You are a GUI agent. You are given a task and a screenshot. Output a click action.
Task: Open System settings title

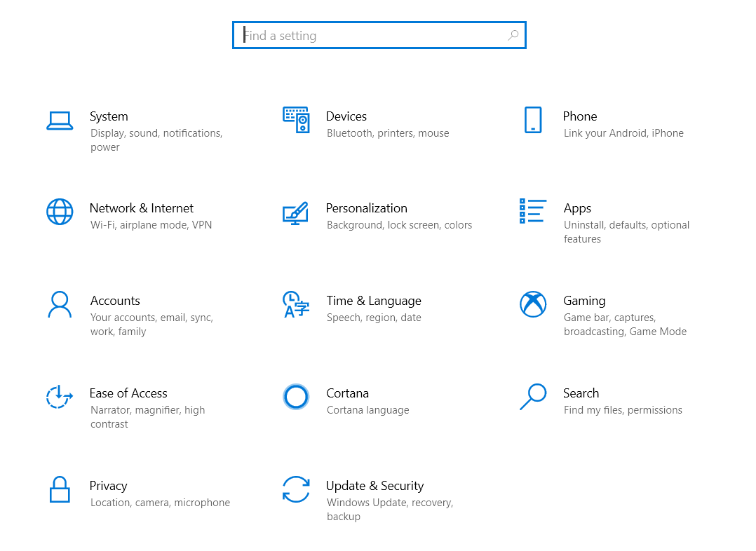(109, 116)
